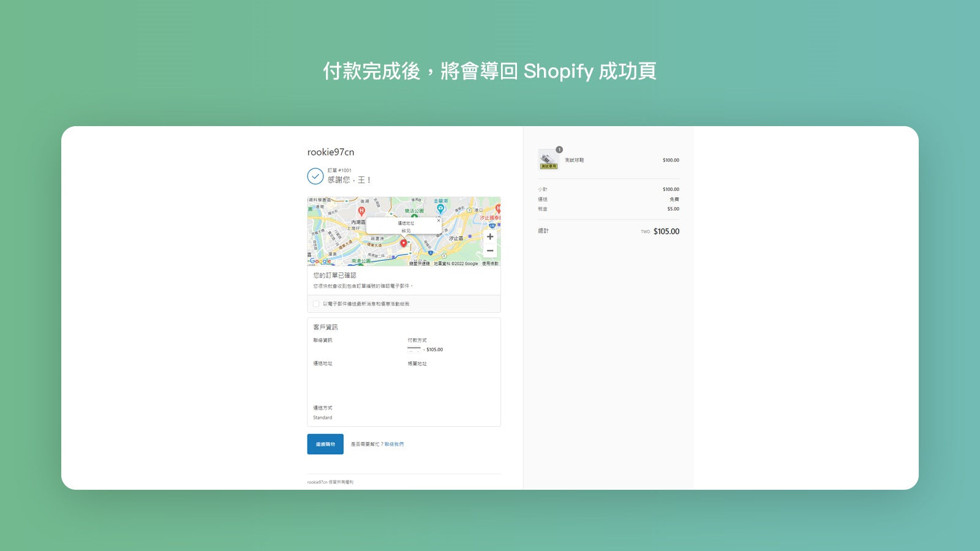Screen dimensions: 980x551
Task: Click the TWD currency label
Action: pyautogui.click(x=646, y=232)
